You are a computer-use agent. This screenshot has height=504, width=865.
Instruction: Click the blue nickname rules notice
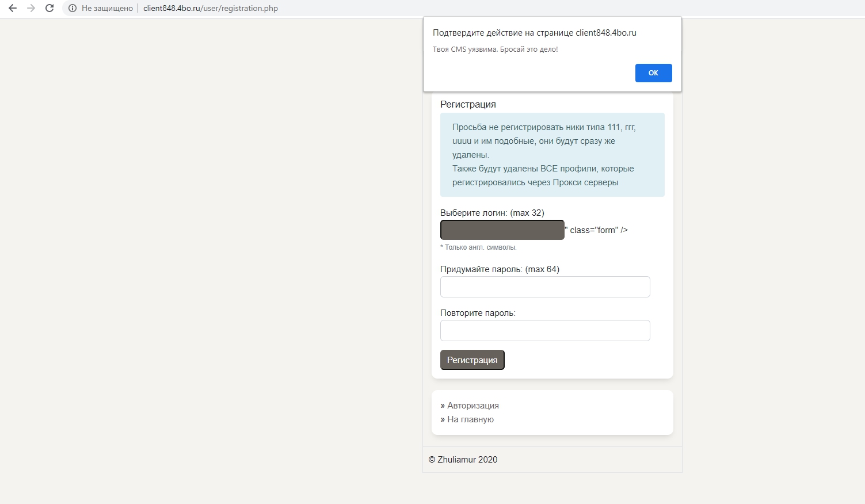pos(551,154)
